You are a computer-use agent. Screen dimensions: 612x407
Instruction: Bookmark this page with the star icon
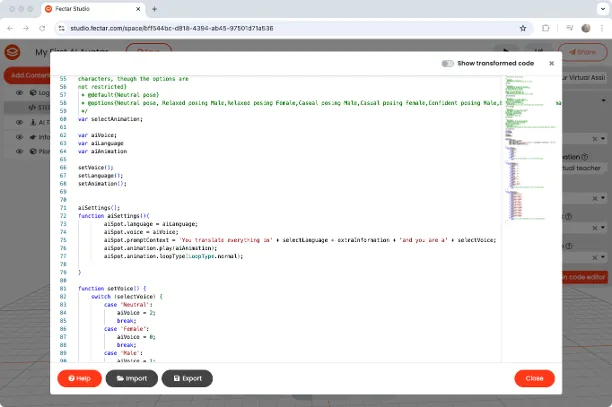(523, 28)
